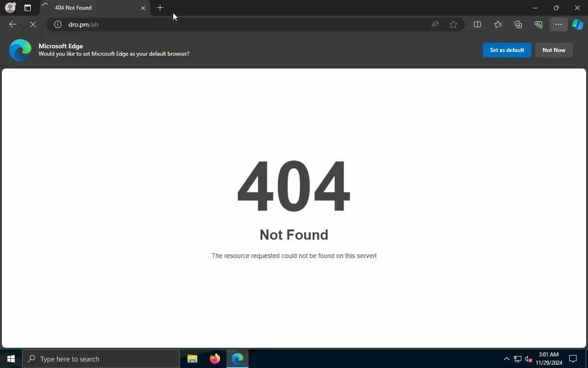This screenshot has width=588, height=368.
Task: View site information icon in address bar
Action: (x=58, y=24)
